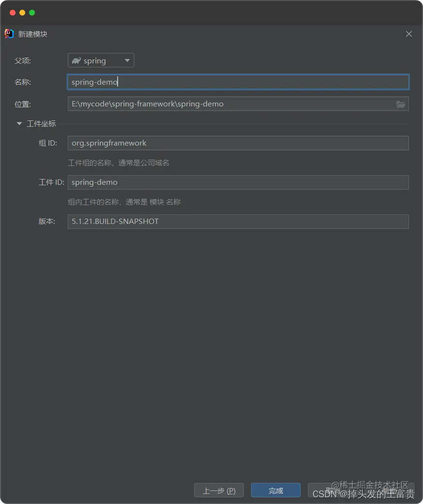Open the 父项 spring parent dropdown
This screenshot has width=423, height=504.
[x=101, y=60]
